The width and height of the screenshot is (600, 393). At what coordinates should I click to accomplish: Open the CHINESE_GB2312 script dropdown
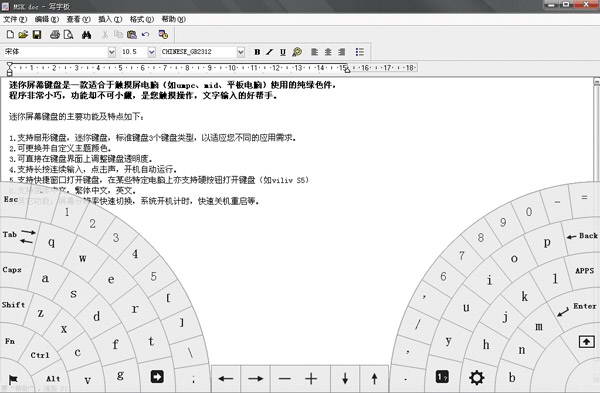pos(240,52)
